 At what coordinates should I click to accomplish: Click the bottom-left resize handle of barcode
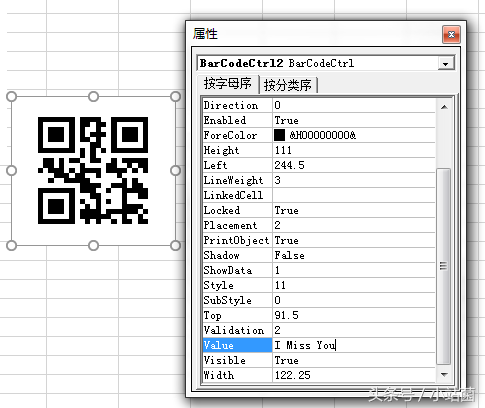click(11, 246)
